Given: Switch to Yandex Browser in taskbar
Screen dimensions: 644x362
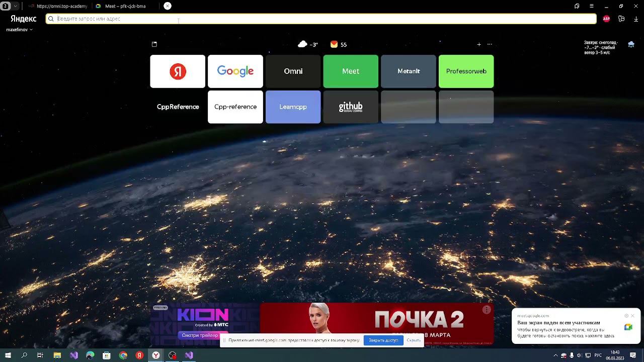Looking at the screenshot, I should click(156, 355).
